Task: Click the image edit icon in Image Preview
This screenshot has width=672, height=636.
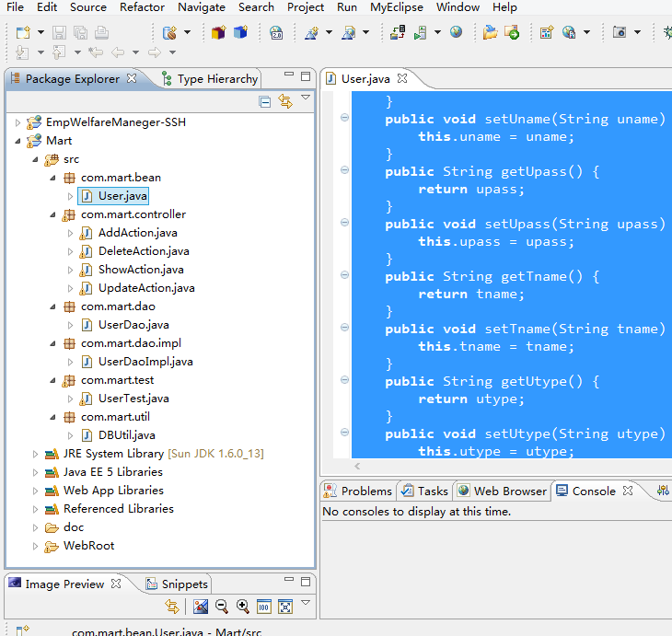Action: (x=201, y=607)
